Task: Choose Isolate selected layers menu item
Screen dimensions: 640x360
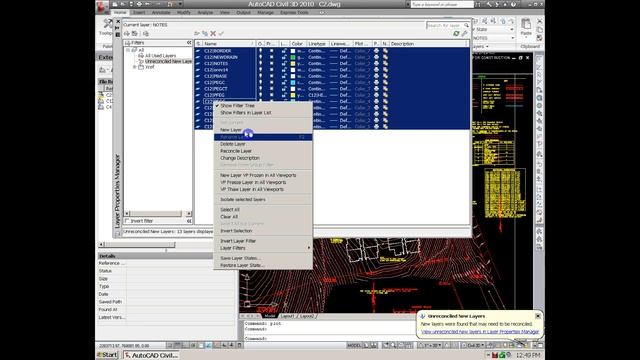Action: 243,200
